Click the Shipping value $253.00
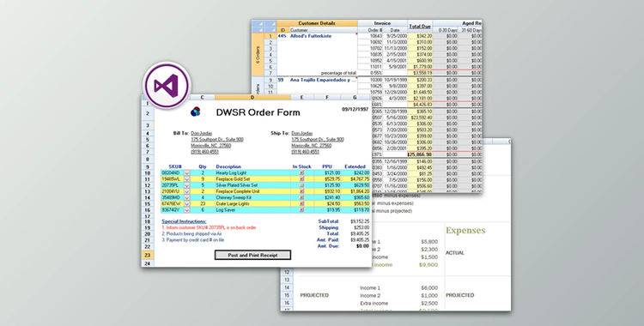Viewport: 644px width, 326px height. [x=361, y=227]
